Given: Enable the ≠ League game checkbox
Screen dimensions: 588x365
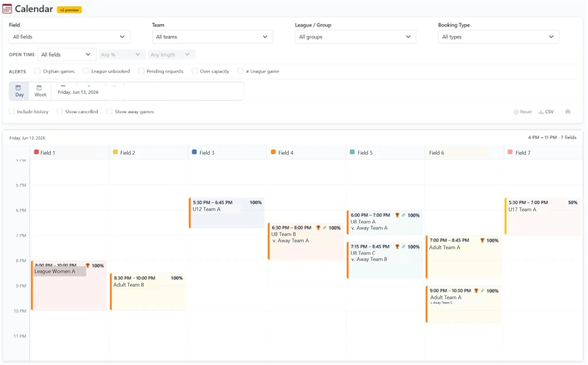Looking at the screenshot, I should pyautogui.click(x=241, y=71).
